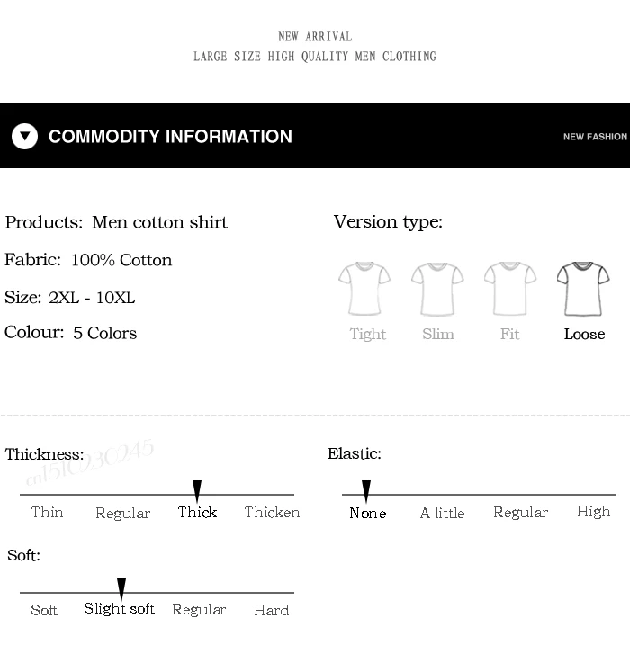This screenshot has height=672, width=630.
Task: Choose the A little elastic label
Action: 442,513
